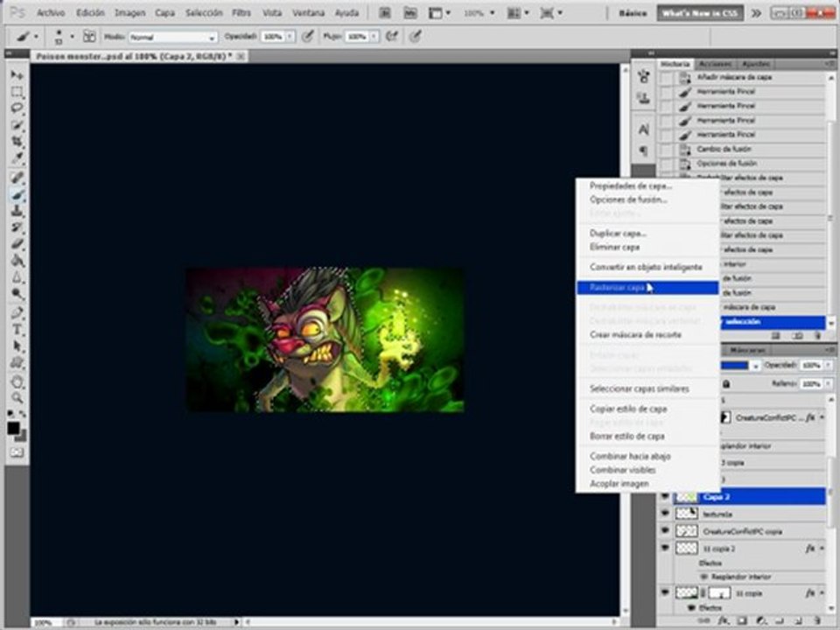
Task: Select the History Brush tool
Action: pos(17,227)
